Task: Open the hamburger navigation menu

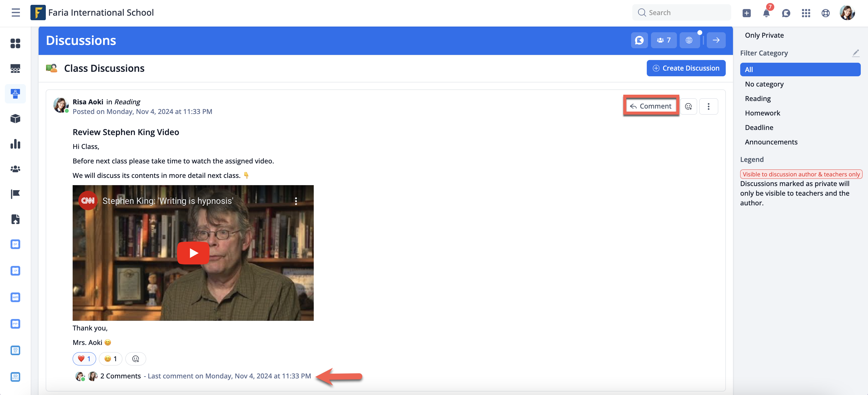Action: [15, 13]
